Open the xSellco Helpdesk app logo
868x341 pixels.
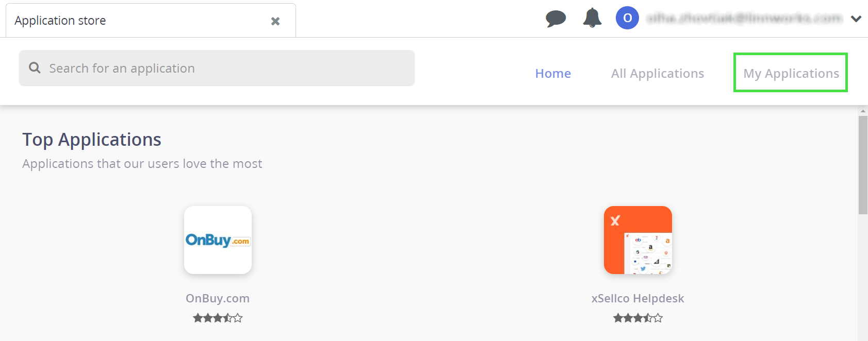(x=638, y=240)
